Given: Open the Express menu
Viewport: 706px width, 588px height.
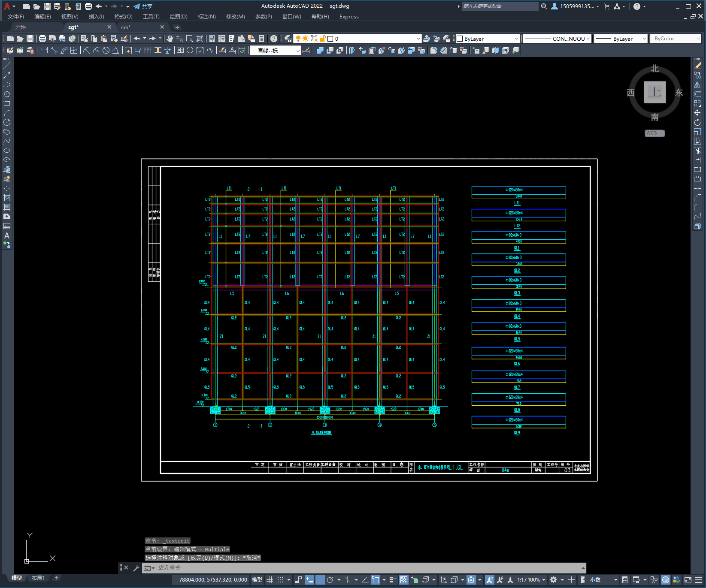Looking at the screenshot, I should click(349, 17).
